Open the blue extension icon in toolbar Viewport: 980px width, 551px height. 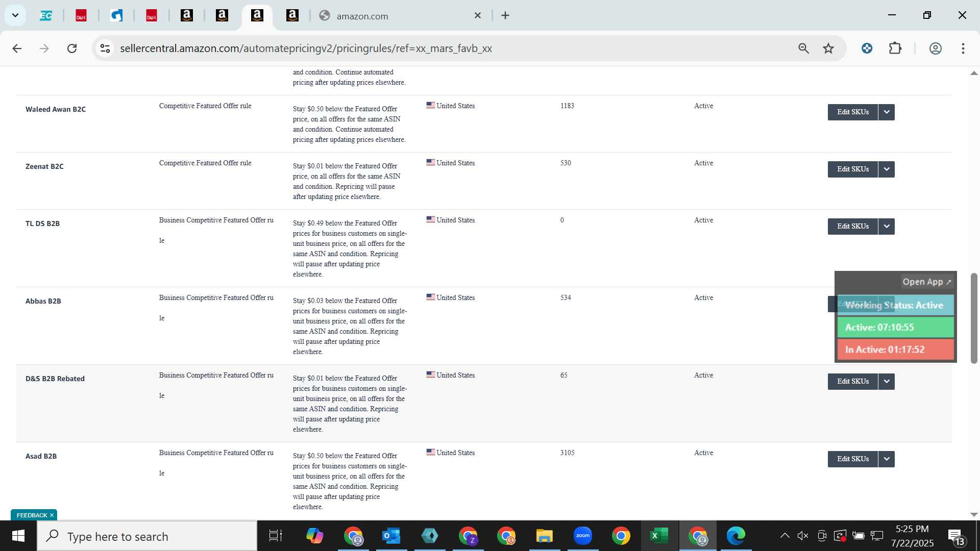(x=867, y=48)
